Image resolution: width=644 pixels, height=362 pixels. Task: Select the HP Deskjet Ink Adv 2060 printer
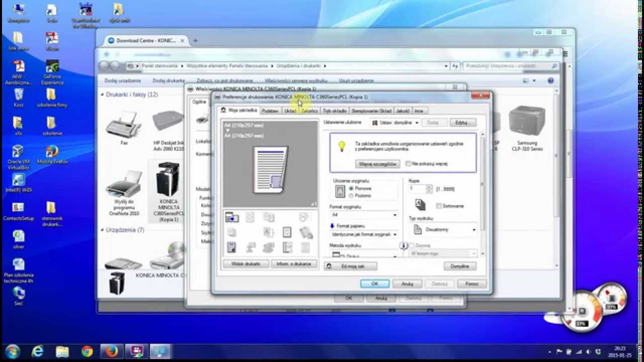click(x=169, y=130)
